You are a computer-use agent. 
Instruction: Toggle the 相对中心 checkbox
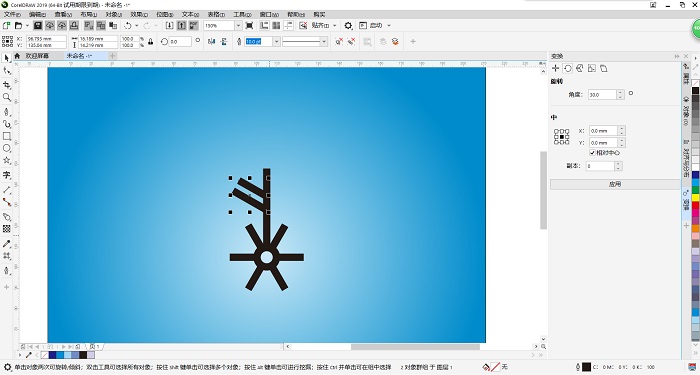[x=592, y=153]
